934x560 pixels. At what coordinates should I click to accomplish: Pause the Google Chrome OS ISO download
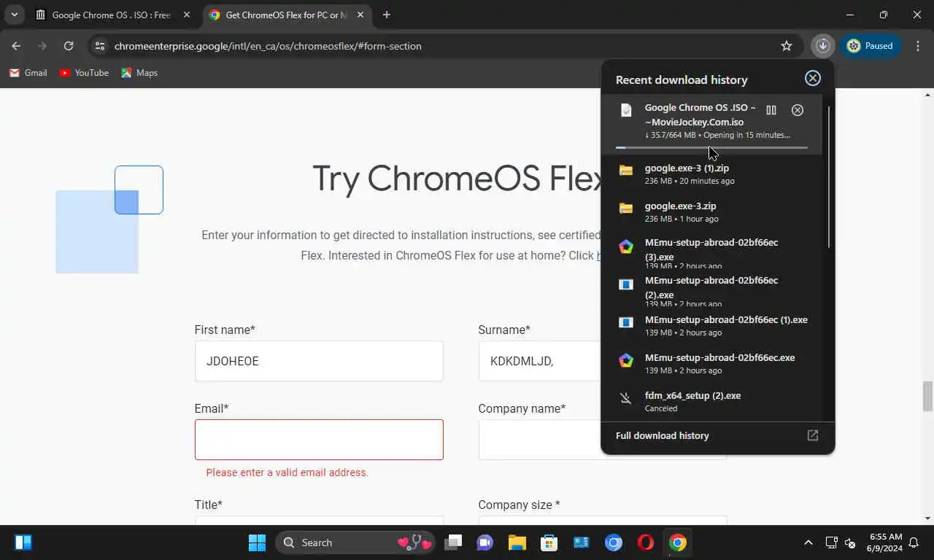click(x=771, y=110)
